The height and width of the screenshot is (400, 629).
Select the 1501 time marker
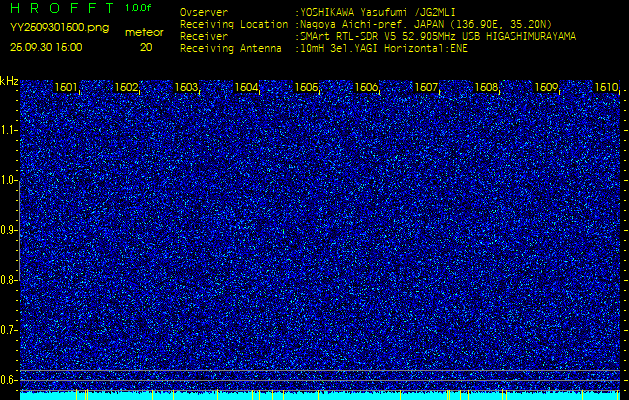tap(66, 87)
